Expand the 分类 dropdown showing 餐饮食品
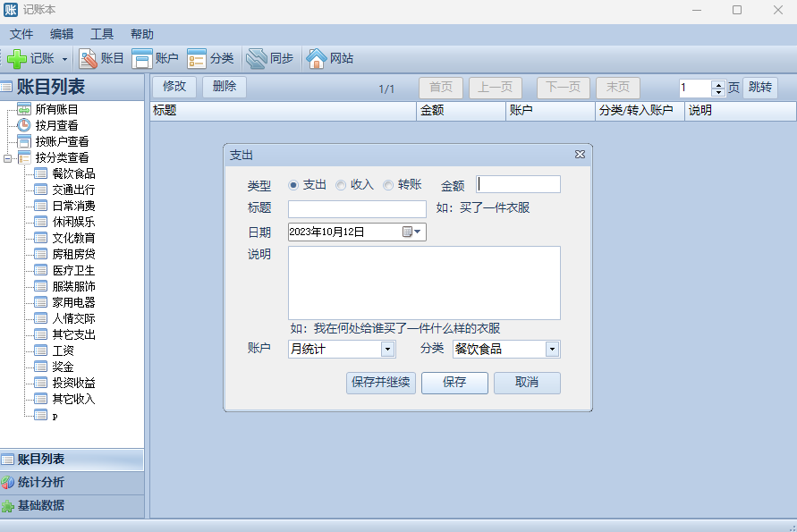 point(552,350)
